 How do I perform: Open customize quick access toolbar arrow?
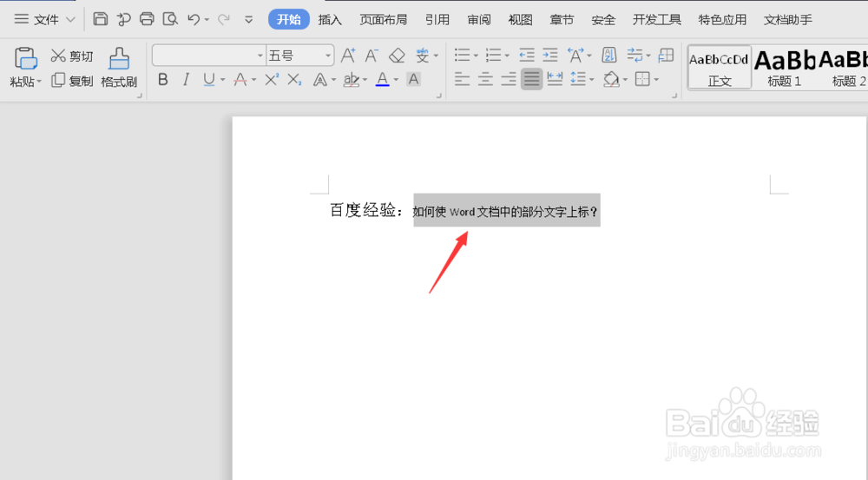[248, 19]
